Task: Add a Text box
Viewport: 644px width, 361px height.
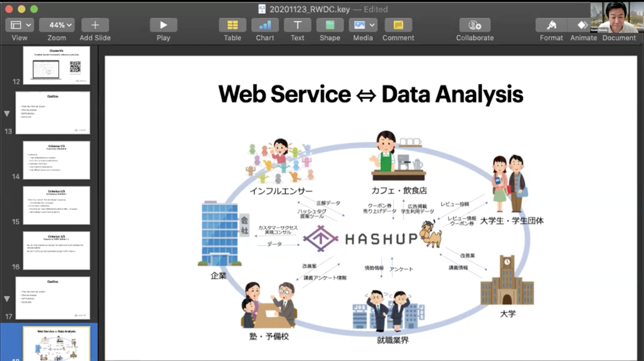Action: (297, 25)
